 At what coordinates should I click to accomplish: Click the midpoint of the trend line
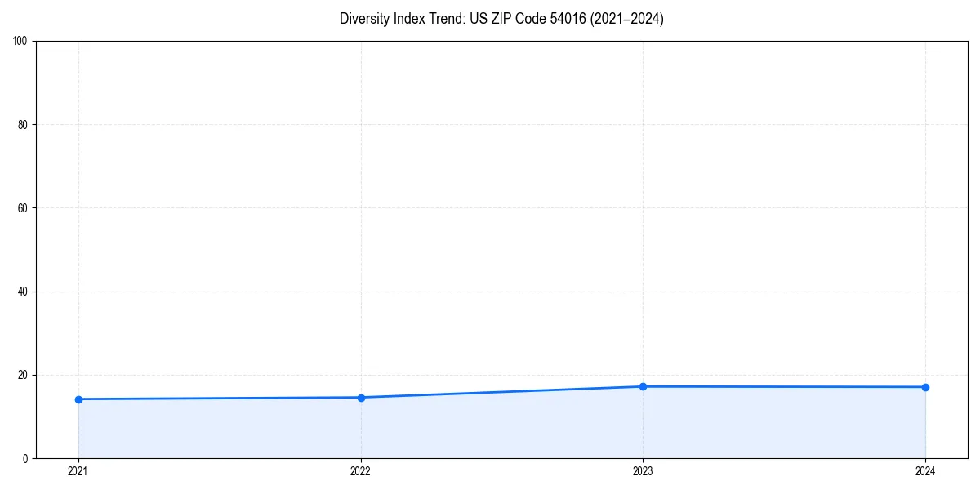[502, 391]
